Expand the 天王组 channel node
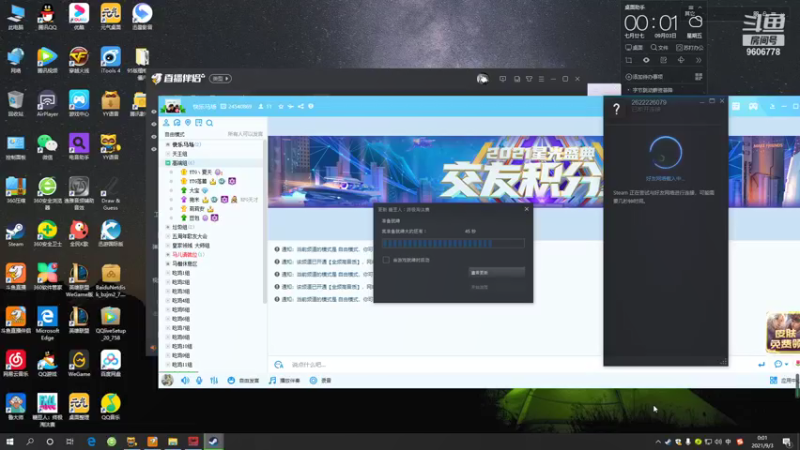 coord(168,154)
